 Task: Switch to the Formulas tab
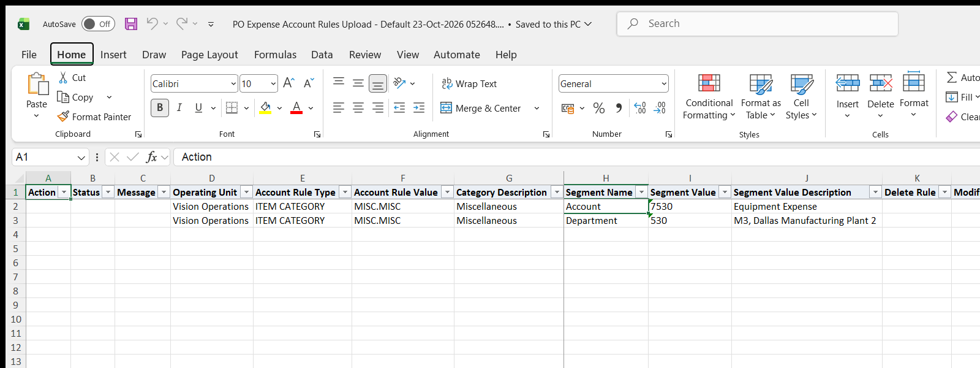pos(275,55)
